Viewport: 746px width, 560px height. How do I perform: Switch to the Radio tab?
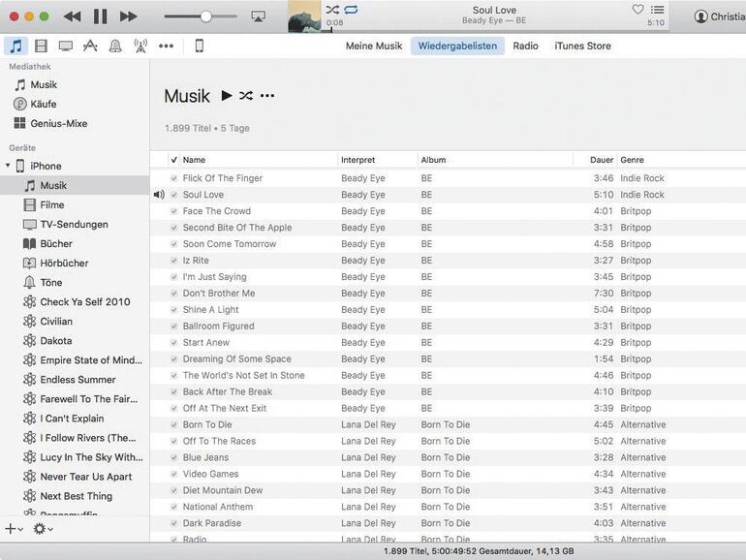525,47
